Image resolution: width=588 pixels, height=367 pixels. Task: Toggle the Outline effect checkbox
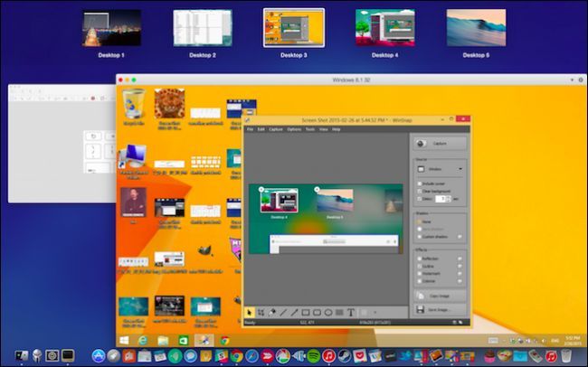pos(420,266)
